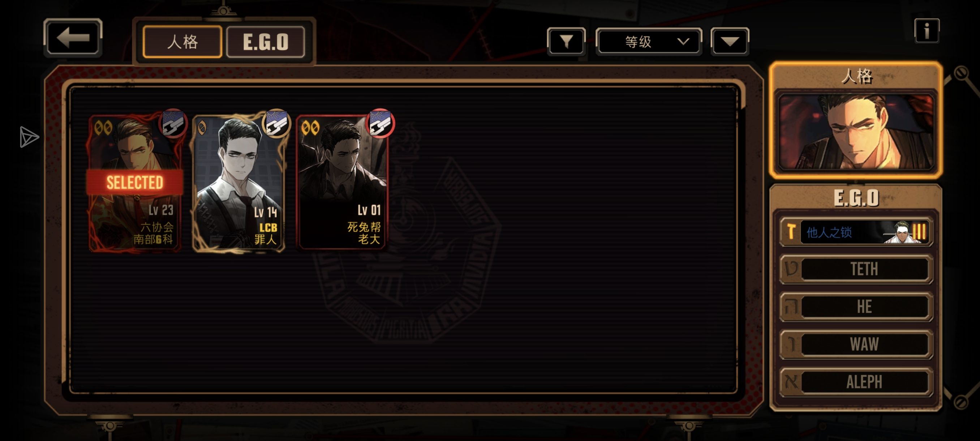Click the chevron arrow in the 等级 dropdown
980x441 pixels.
(683, 42)
